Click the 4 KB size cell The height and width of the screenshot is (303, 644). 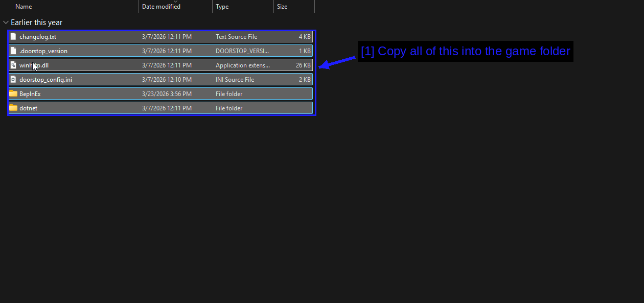(x=305, y=37)
